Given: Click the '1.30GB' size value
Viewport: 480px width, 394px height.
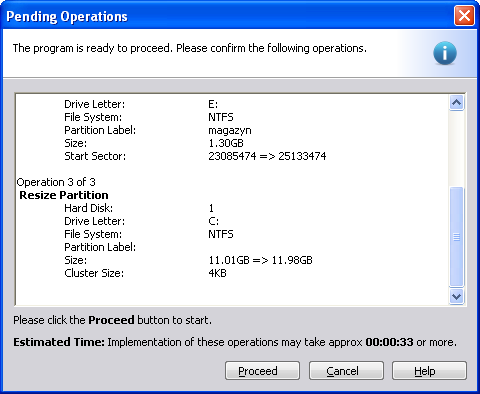Looking at the screenshot, I should [x=226, y=143].
